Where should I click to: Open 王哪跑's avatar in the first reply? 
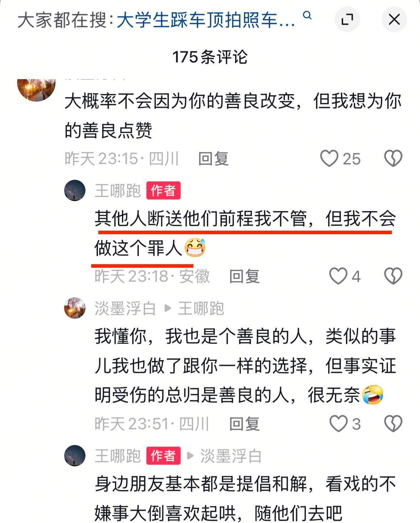(75, 190)
